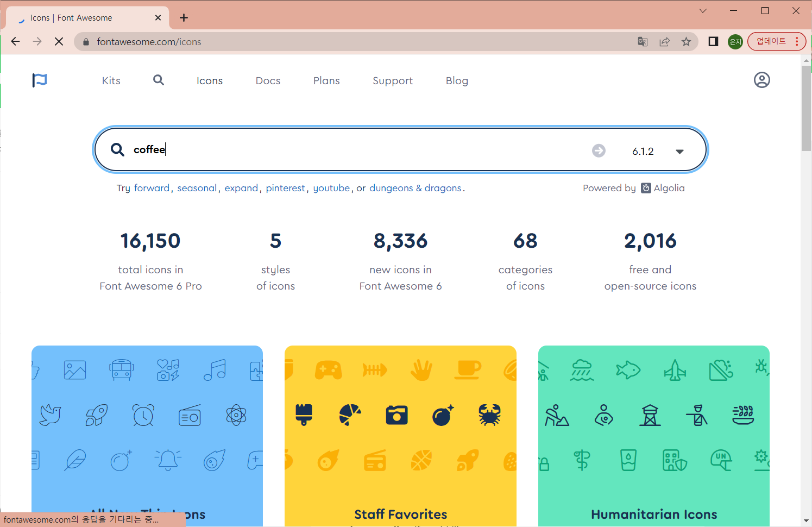
Task: Go back to previous page
Action: [x=15, y=41]
